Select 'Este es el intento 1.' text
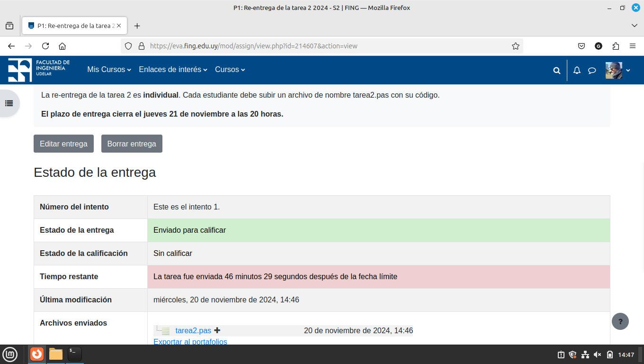Image resolution: width=644 pixels, height=364 pixels. pyautogui.click(x=187, y=207)
